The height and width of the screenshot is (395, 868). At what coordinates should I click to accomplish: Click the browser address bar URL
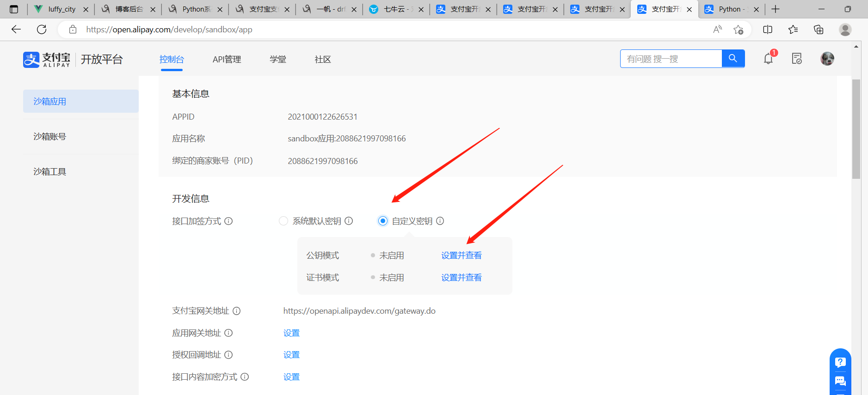pyautogui.click(x=169, y=30)
